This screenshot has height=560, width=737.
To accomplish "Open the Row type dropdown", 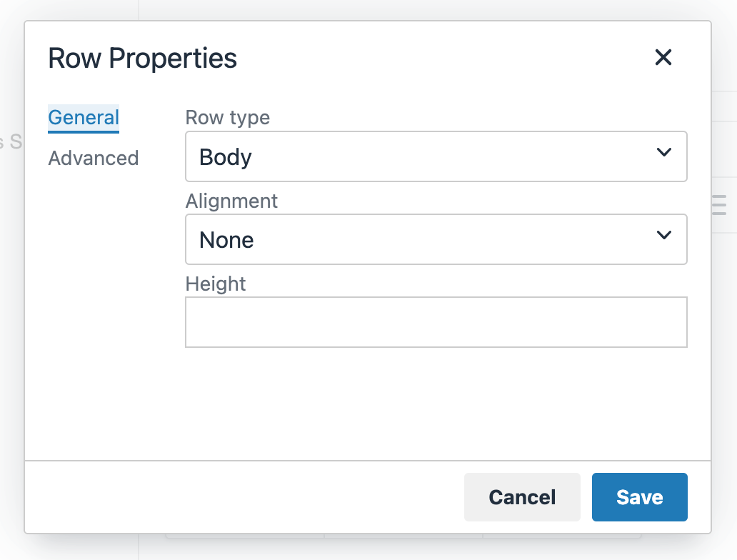I will point(436,156).
